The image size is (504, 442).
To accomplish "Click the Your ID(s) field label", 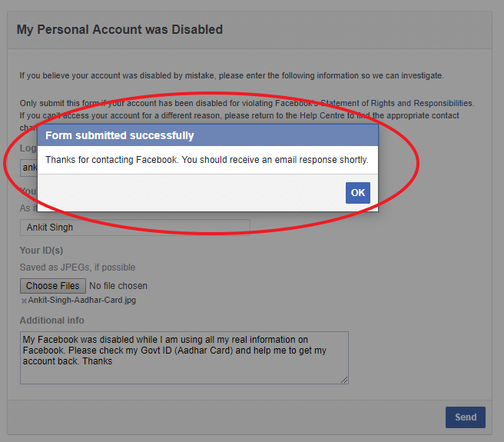I will (x=41, y=251).
